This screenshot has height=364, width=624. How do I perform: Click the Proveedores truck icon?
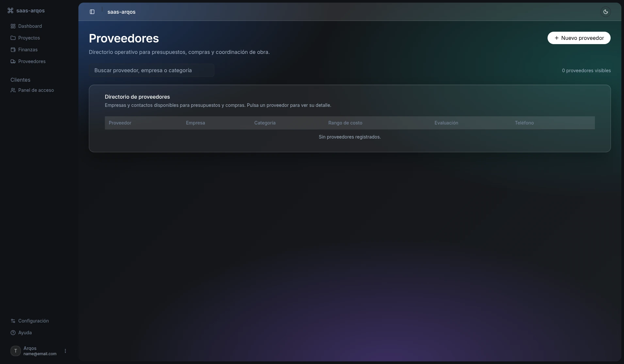click(13, 61)
